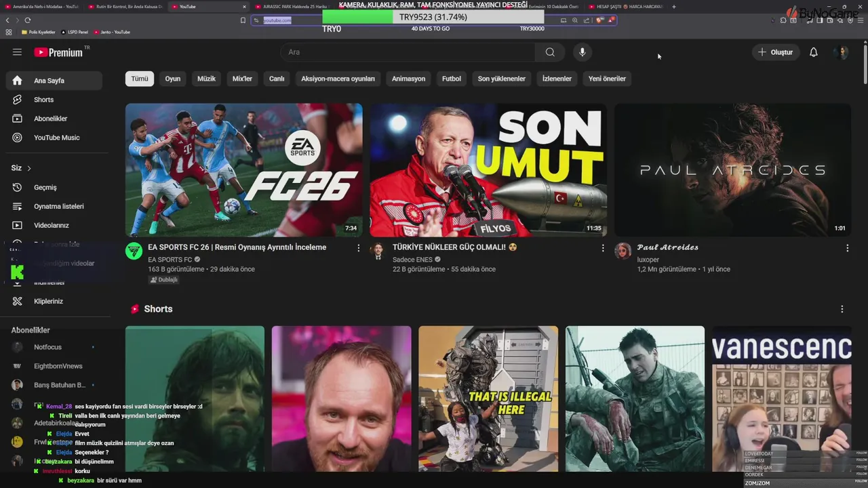Select Aksiyon-macera oyunları chip
This screenshot has height=488, width=868.
338,79
